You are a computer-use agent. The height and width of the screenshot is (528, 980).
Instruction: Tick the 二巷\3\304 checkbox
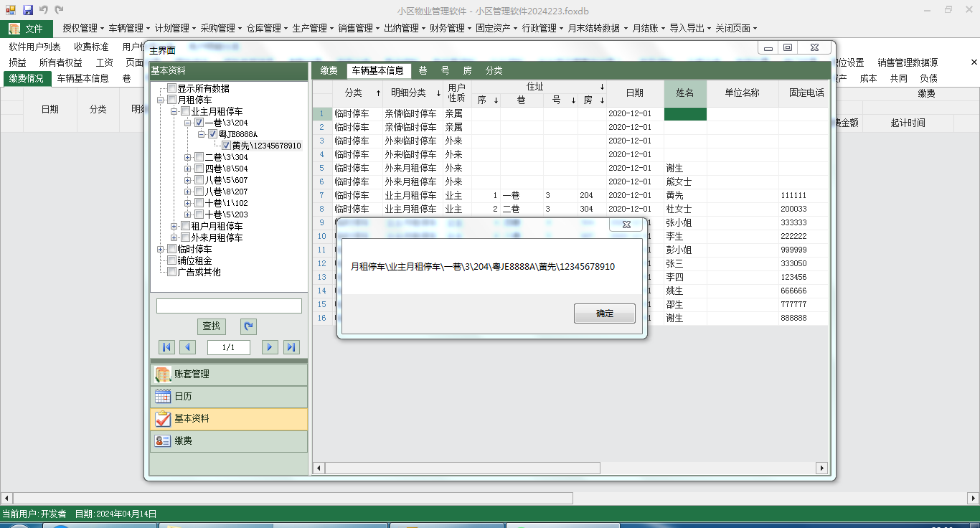199,157
